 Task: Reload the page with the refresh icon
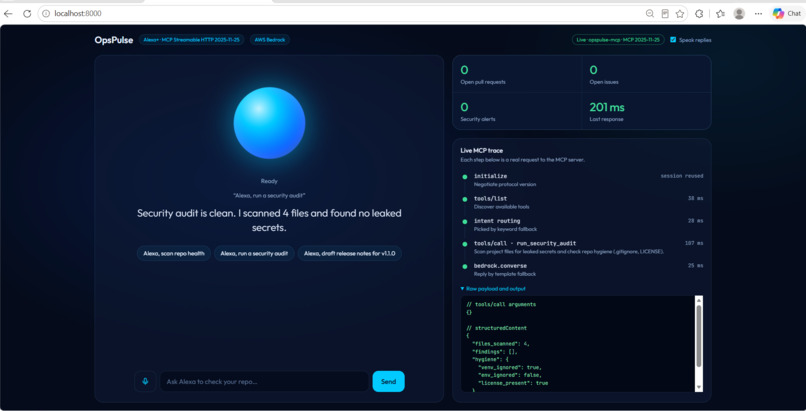(x=27, y=14)
